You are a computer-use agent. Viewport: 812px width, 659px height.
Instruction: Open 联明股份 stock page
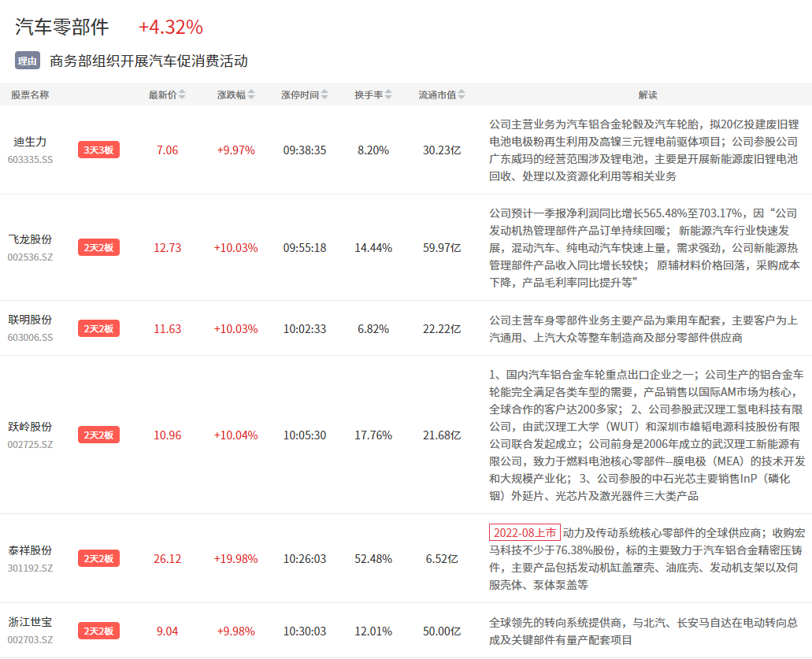(x=30, y=320)
